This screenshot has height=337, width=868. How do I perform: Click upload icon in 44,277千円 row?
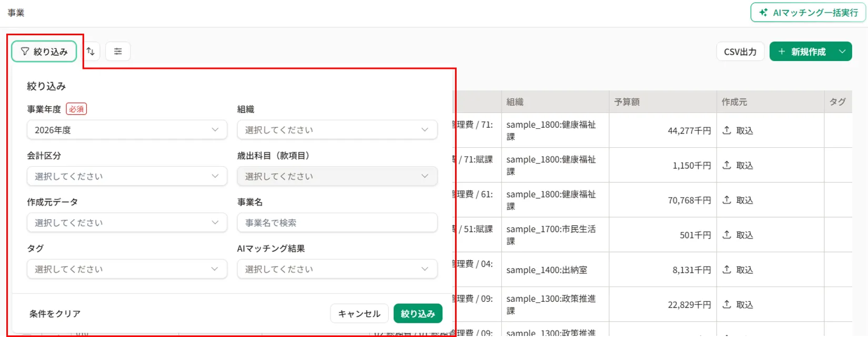[x=727, y=130]
